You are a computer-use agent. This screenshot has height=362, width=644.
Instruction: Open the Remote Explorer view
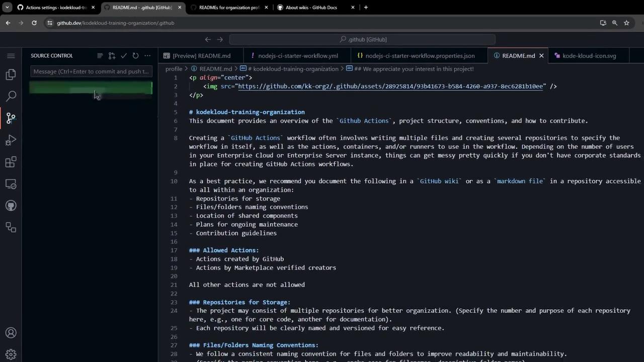(x=11, y=184)
